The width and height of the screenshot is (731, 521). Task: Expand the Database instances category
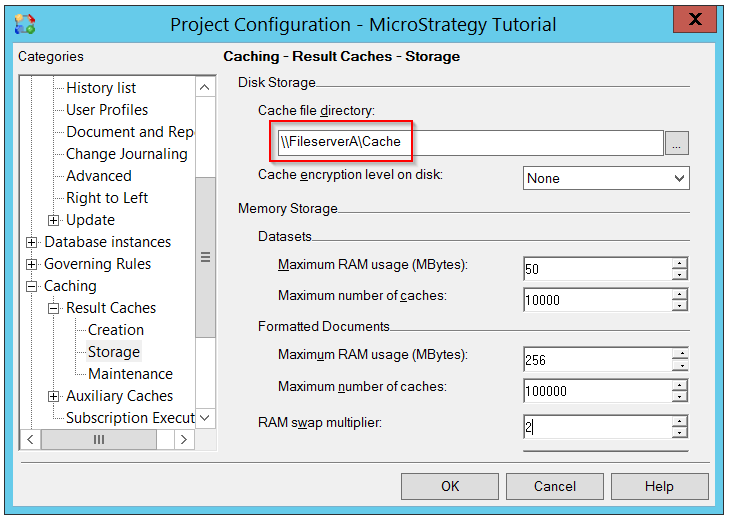tap(32, 242)
